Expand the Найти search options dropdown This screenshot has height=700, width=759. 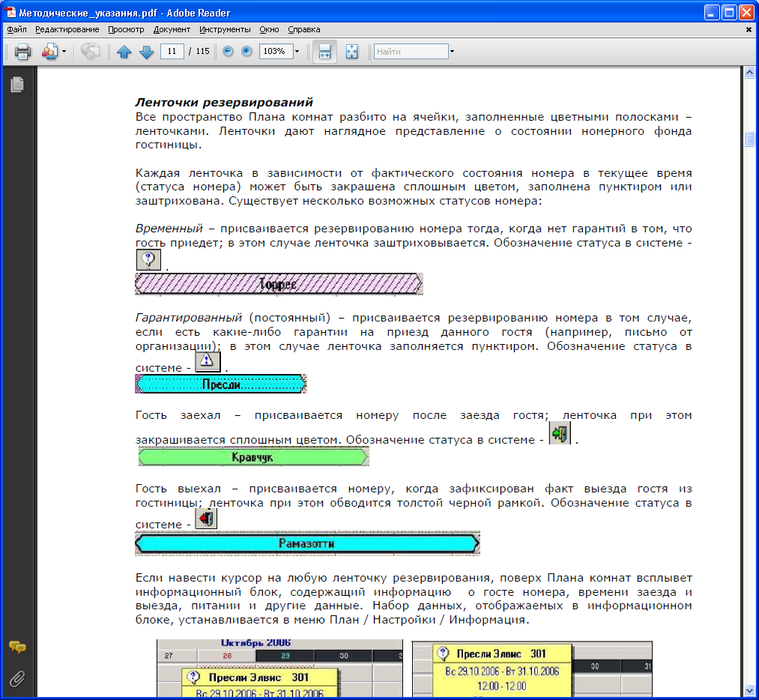pos(452,51)
